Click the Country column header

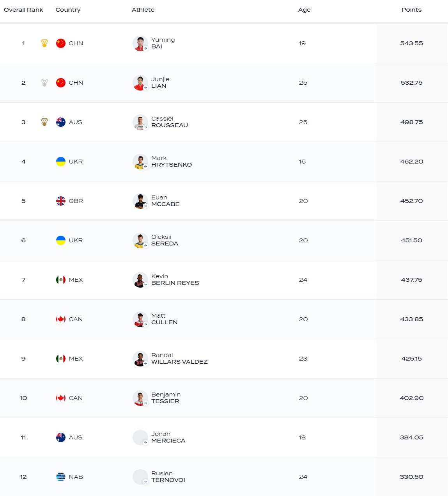point(68,10)
